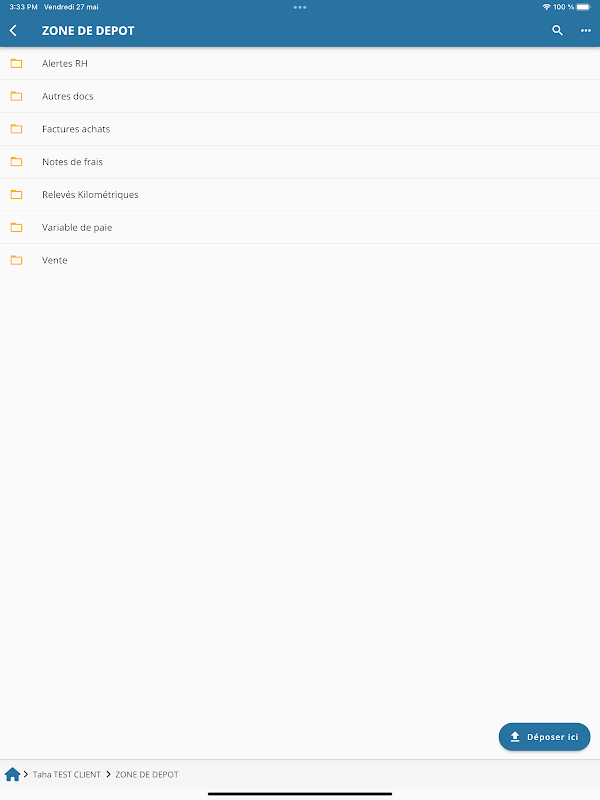The height and width of the screenshot is (800, 600).
Task: Open the search magnifier icon
Action: (557, 31)
